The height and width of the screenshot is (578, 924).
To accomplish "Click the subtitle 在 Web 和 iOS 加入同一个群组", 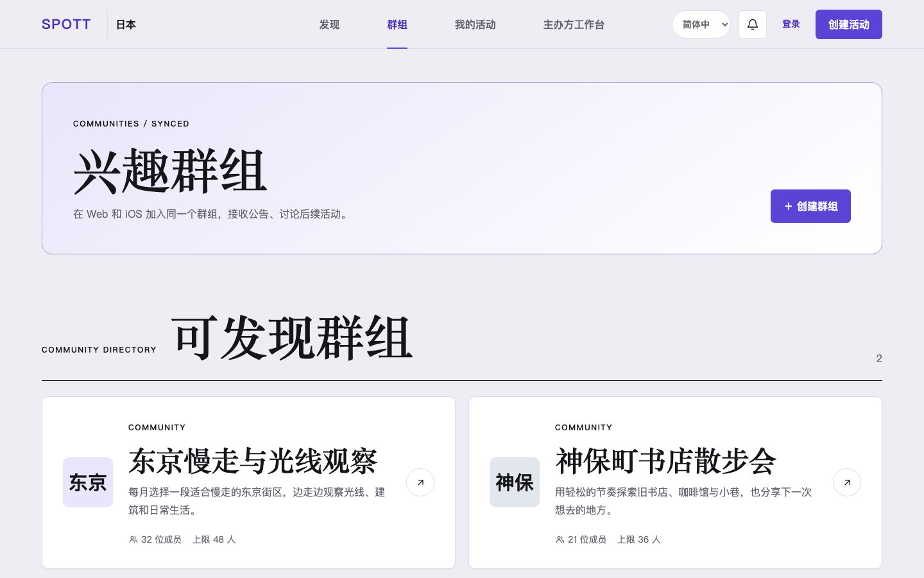I will coord(212,214).
